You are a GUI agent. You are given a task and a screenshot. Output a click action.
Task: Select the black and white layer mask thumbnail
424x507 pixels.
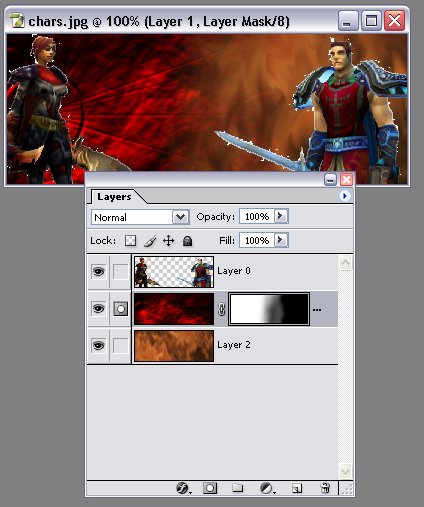coord(269,309)
